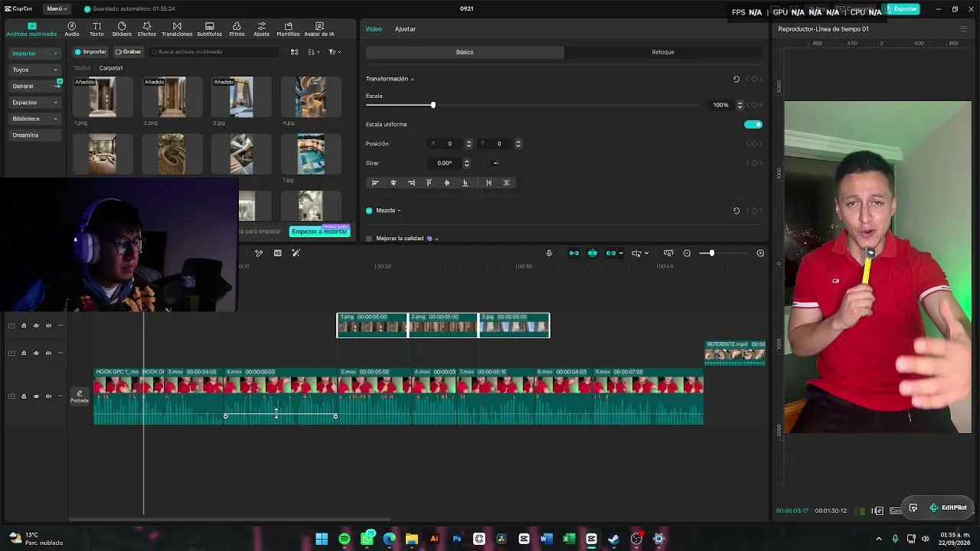Viewport: 980px width, 551px height.
Task: Open the Transiciones panel
Action: (x=177, y=29)
